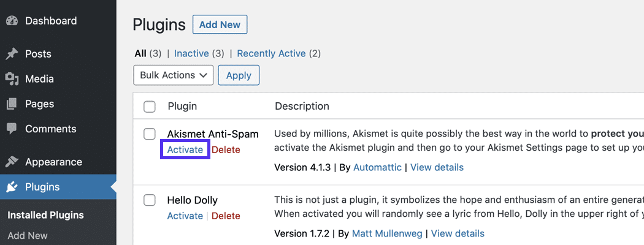Delete the Hello Dolly plugin
This screenshot has width=644, height=245.
(x=226, y=216)
